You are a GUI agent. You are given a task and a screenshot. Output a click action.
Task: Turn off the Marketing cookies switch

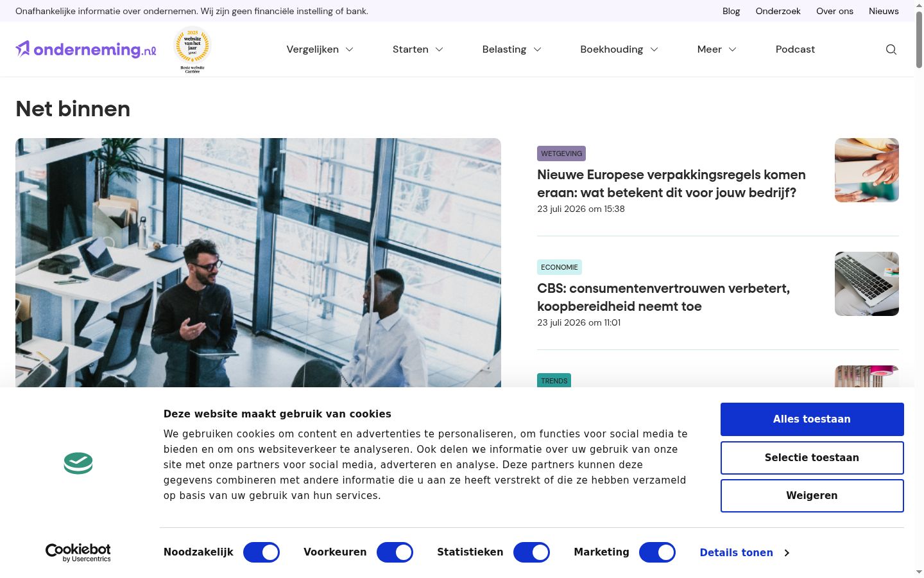click(657, 552)
